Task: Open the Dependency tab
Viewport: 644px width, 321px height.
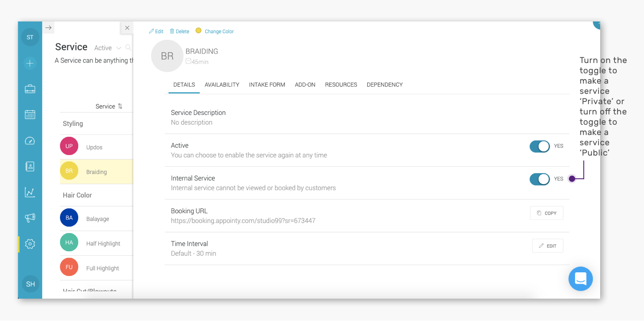Action: click(385, 84)
